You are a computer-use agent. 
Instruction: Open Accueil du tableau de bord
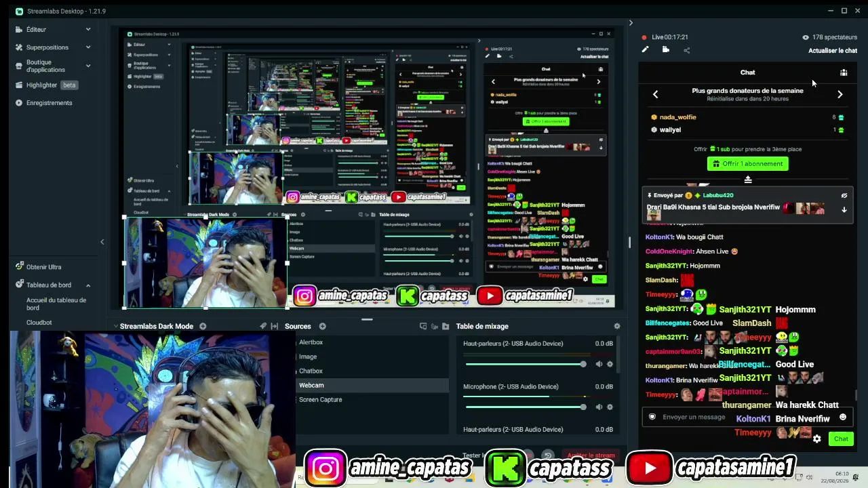56,304
